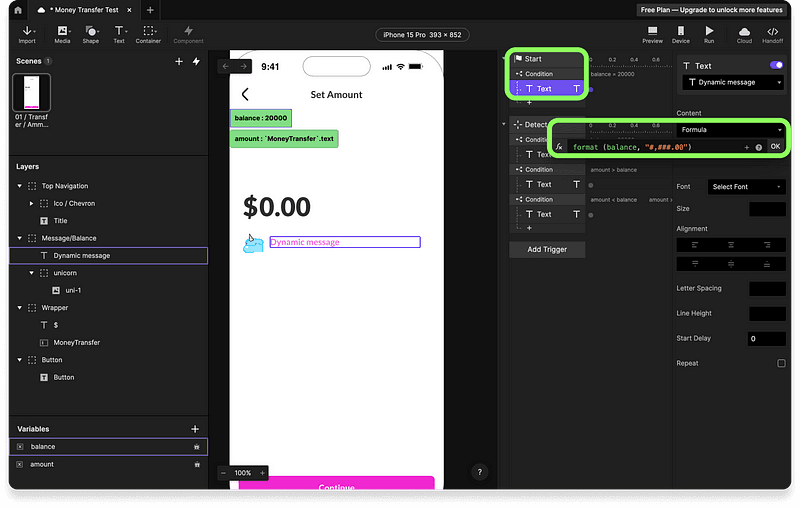Click the Component lightning icon
Screen dimensions: 800x507
point(188,31)
